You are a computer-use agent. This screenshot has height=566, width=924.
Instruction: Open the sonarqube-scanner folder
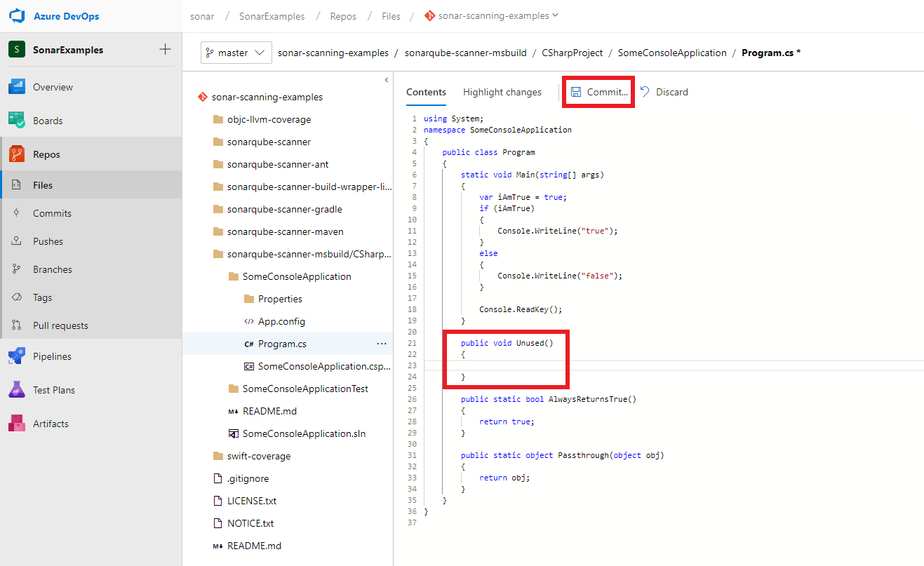[269, 142]
